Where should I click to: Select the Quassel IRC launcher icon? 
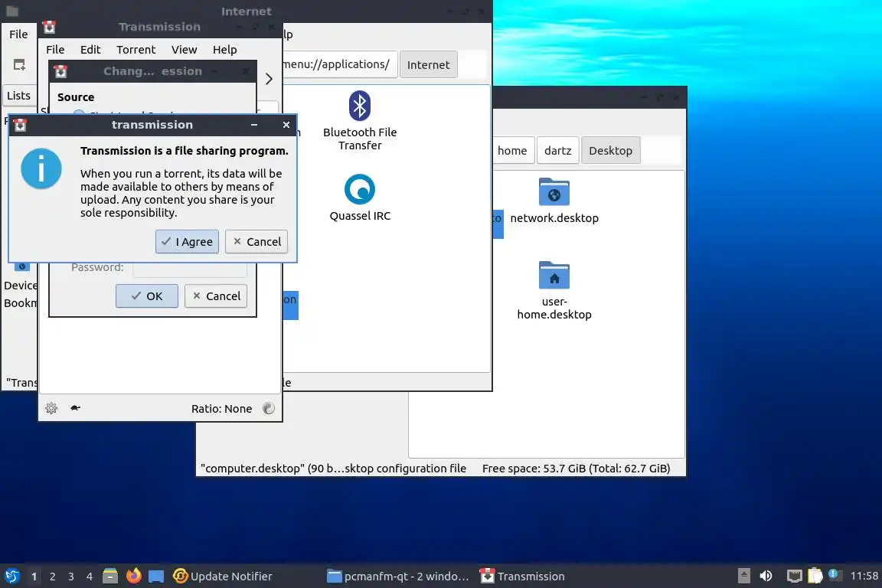click(360, 198)
